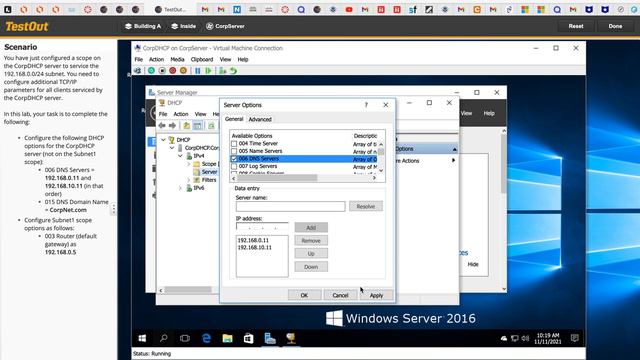Viewport: 640px width, 360px height.
Task: Click the volume speaker tray icon
Action: pos(525,338)
